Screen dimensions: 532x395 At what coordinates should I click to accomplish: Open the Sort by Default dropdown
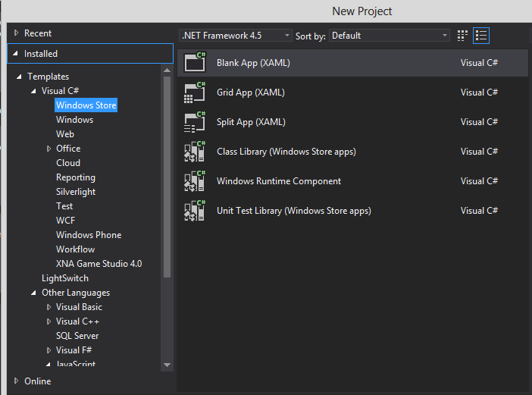(390, 36)
